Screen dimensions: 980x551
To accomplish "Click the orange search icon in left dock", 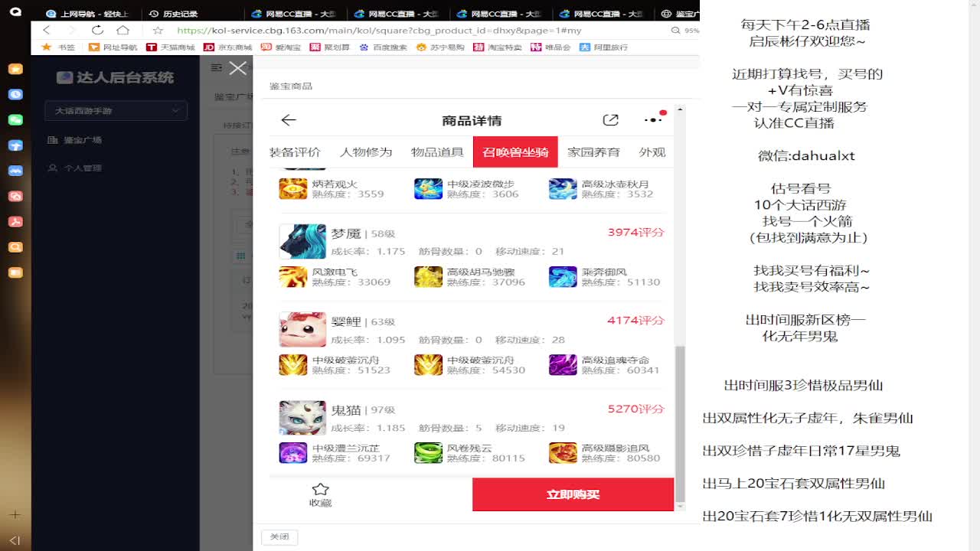I will coord(15,247).
